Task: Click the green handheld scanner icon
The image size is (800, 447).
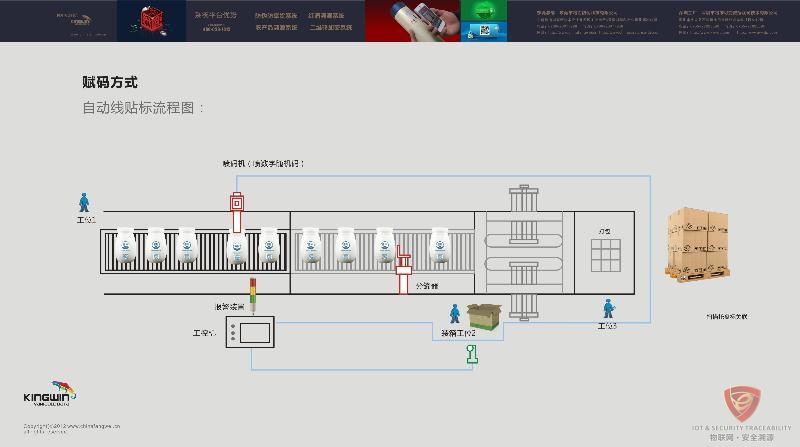Action: 471,352
